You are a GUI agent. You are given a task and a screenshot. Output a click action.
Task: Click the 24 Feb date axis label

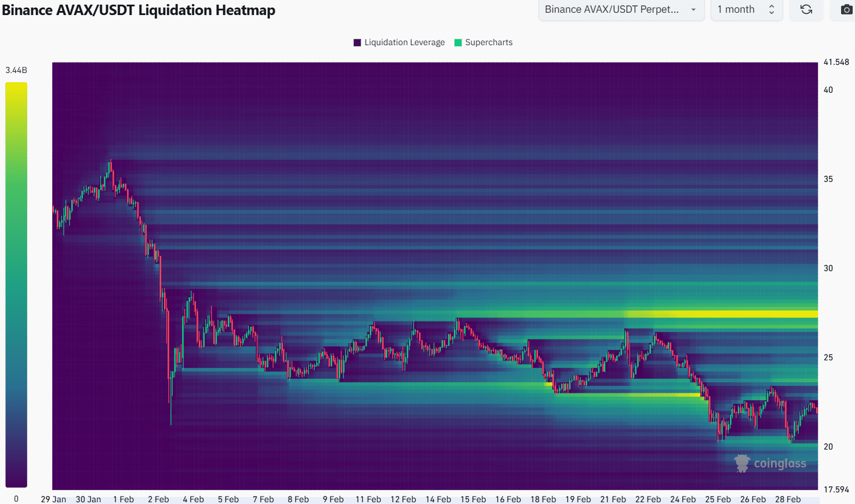tap(683, 499)
